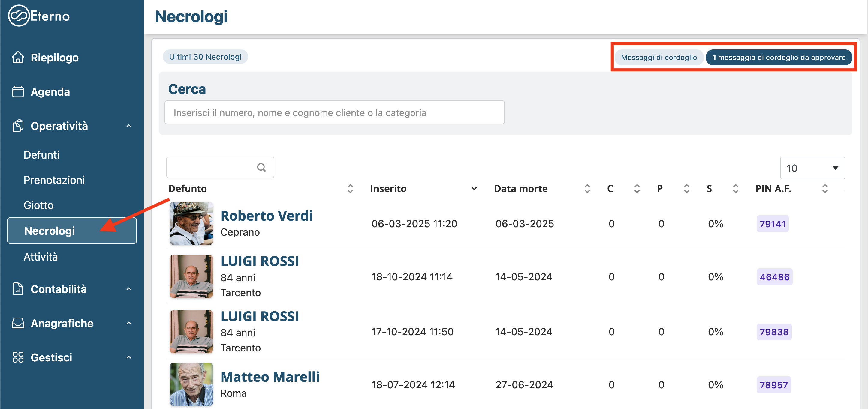Click the Eterno logo icon
Screen dimensions: 868x409
pos(19,16)
